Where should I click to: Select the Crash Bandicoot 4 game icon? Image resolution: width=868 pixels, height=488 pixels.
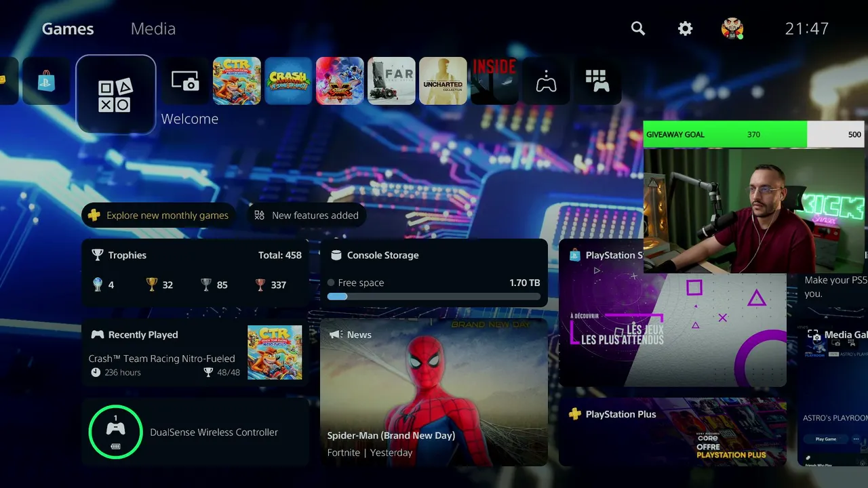288,81
